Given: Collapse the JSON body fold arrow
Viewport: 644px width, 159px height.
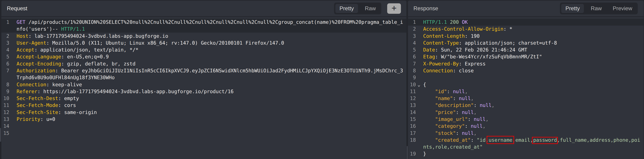Looking at the screenshot, I should [419, 85].
